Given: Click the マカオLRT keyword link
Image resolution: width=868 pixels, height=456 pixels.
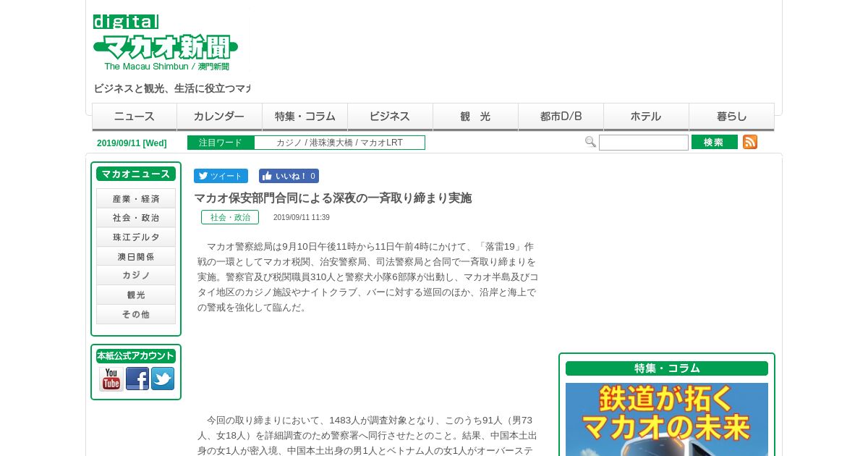Looking at the screenshot, I should coord(381,143).
